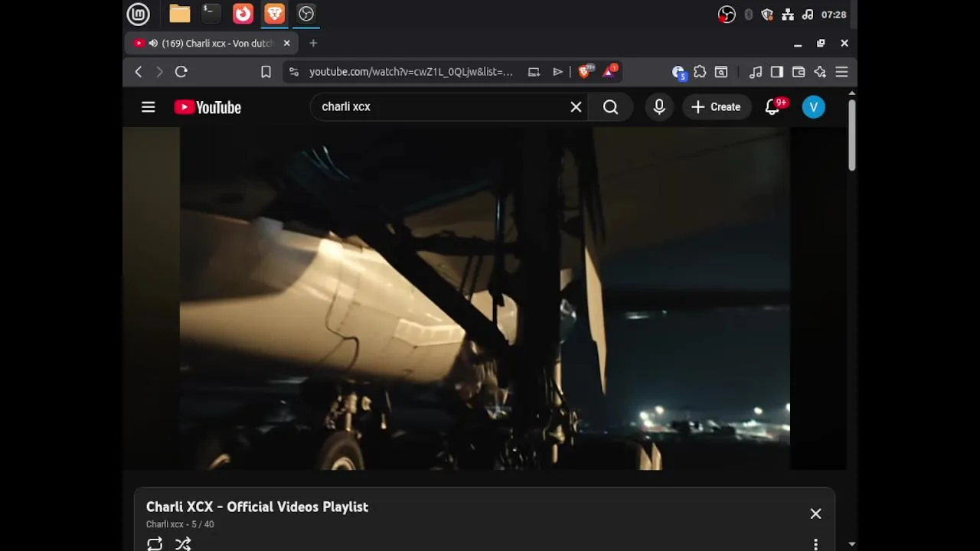Open Brave Shields lion icon
This screenshot has height=551, width=980.
point(585,71)
